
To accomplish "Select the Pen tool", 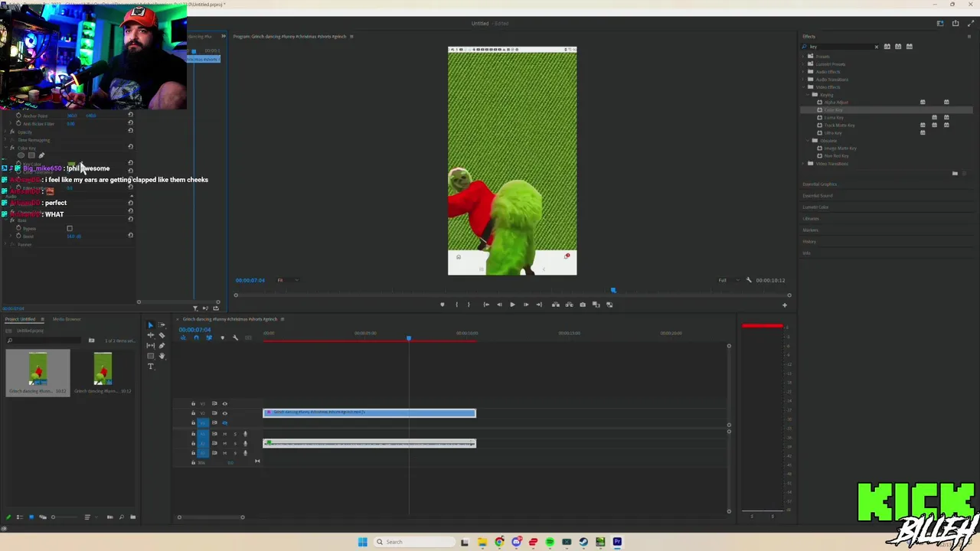I will click(162, 346).
